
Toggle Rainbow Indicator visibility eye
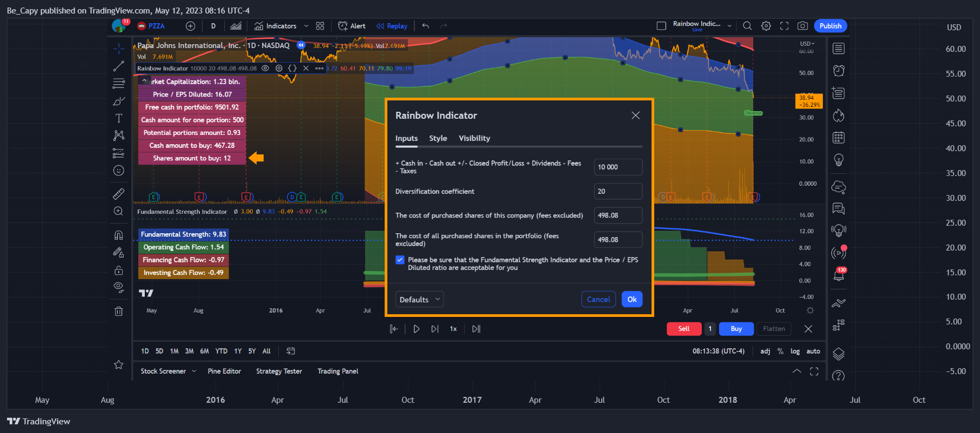coord(265,69)
